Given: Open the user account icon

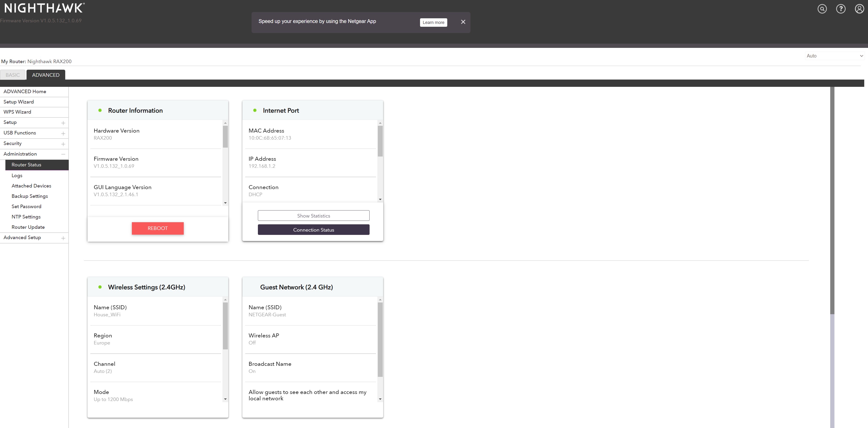Looking at the screenshot, I should click(x=860, y=9).
